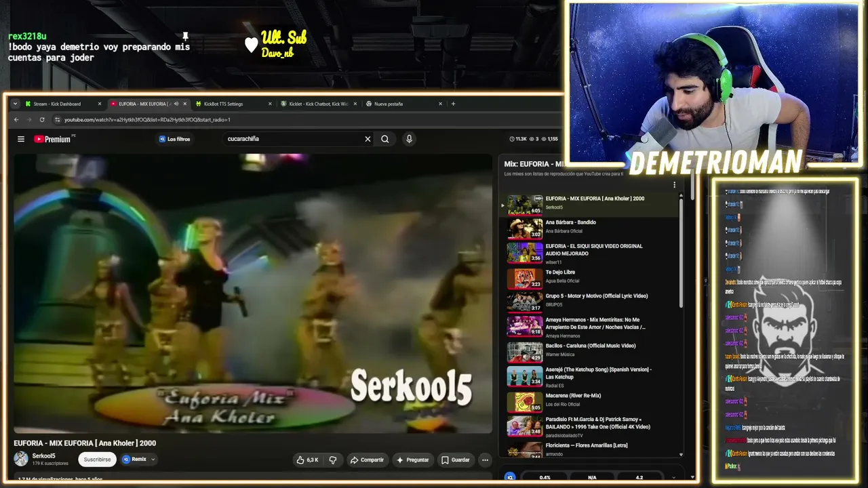Play EL SIQUI SIQUI video thumbnail
The height and width of the screenshot is (488, 868).
pyautogui.click(x=525, y=253)
